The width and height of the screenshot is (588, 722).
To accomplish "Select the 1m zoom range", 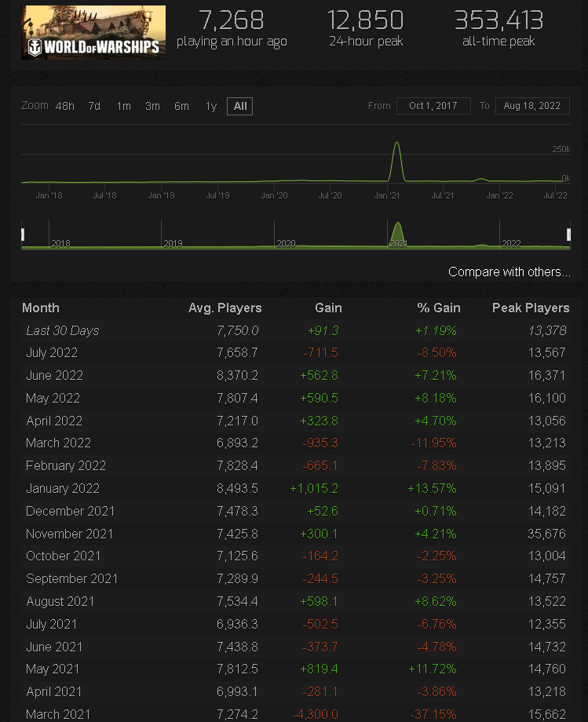I will click(123, 106).
